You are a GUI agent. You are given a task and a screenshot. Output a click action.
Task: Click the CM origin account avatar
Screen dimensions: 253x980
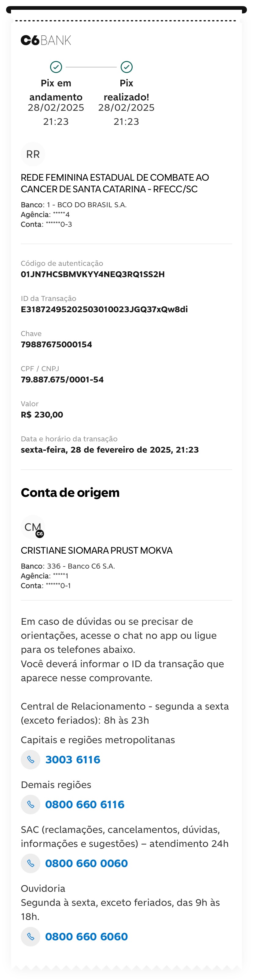(33, 527)
